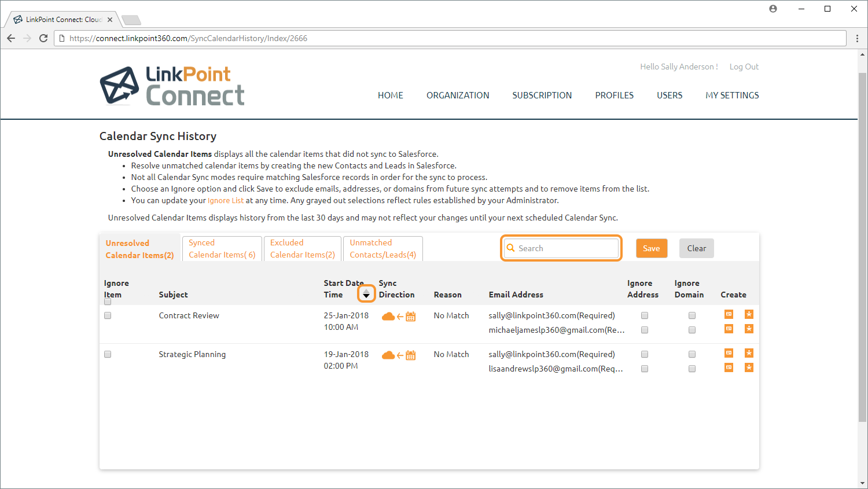This screenshot has width=868, height=489.
Task: Tick the select-all checkbox under the Ignore Item header
Action: pyautogui.click(x=108, y=302)
